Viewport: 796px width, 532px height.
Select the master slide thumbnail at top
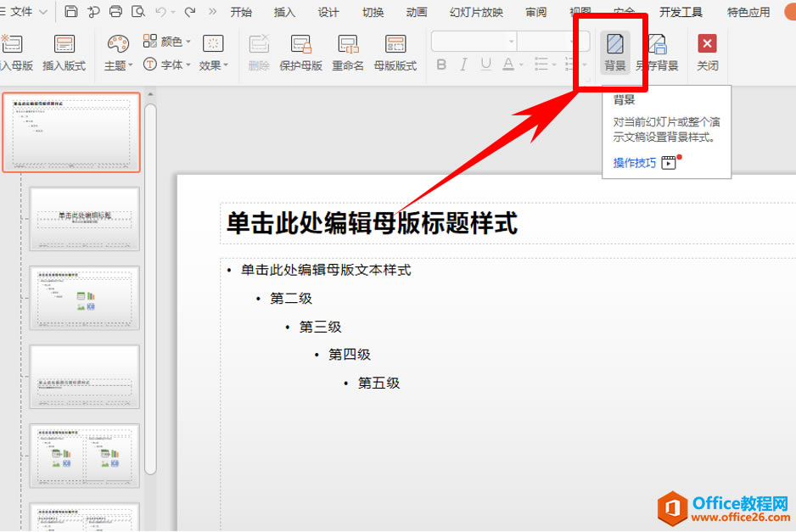click(71, 132)
